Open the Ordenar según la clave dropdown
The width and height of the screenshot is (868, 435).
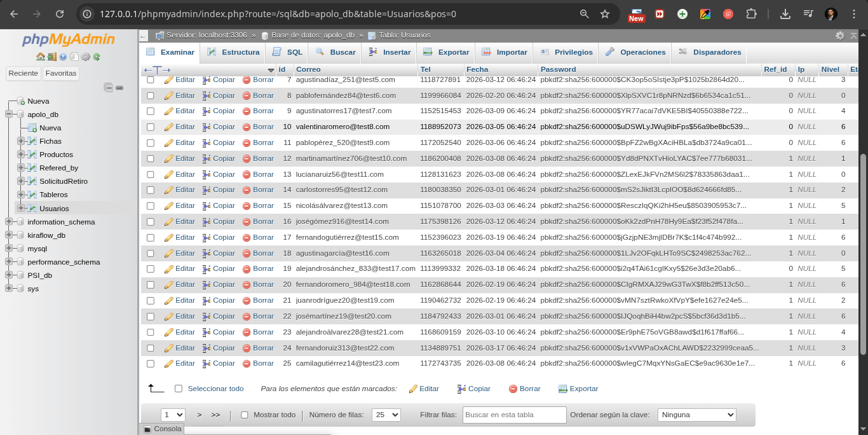696,414
